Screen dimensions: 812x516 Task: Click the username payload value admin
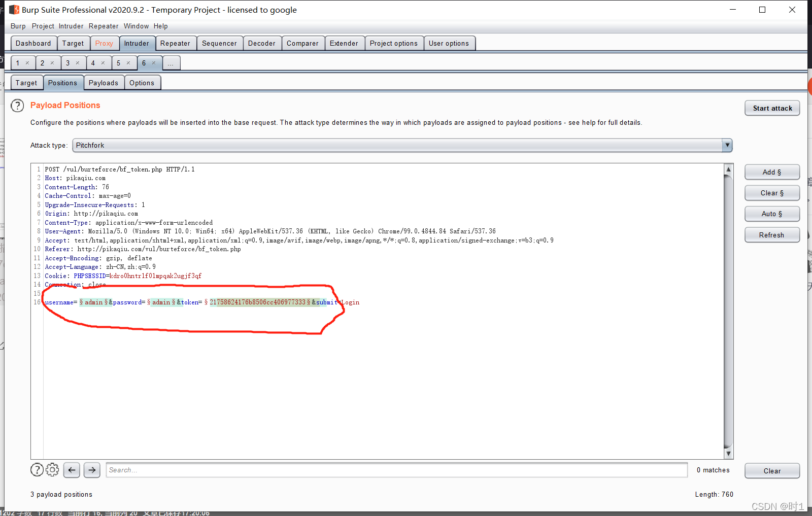click(94, 302)
